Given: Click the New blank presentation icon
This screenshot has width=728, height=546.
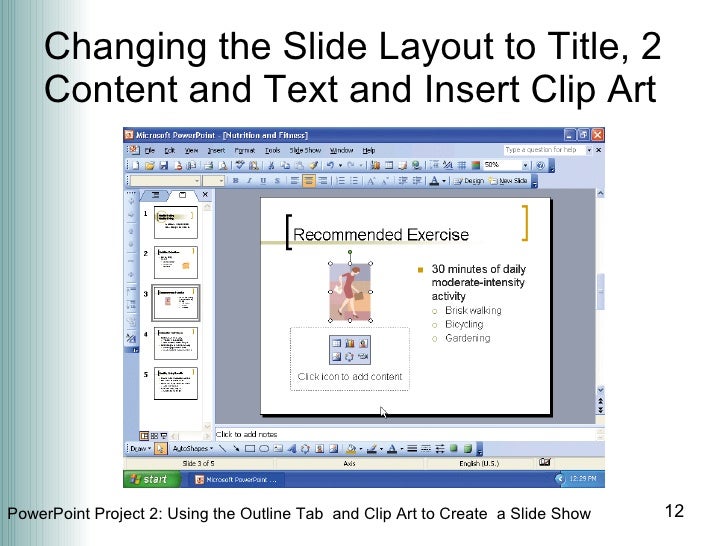Looking at the screenshot, I should tap(135, 165).
